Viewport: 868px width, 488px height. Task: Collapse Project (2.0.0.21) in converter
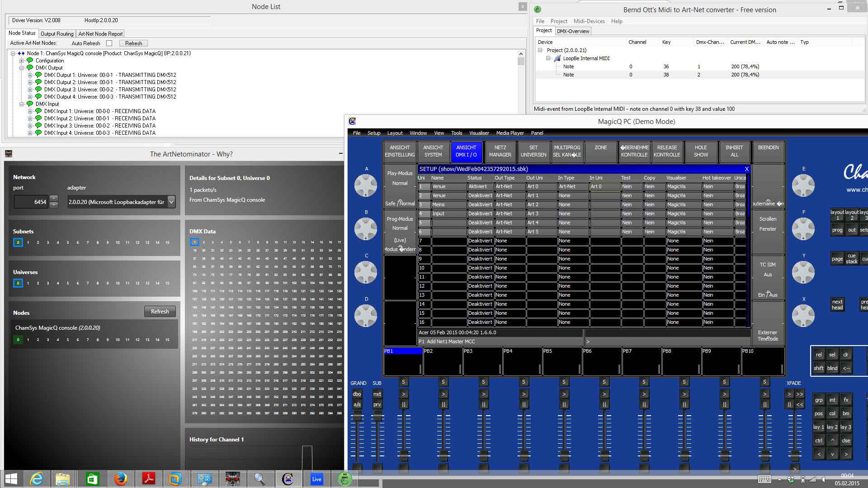540,50
